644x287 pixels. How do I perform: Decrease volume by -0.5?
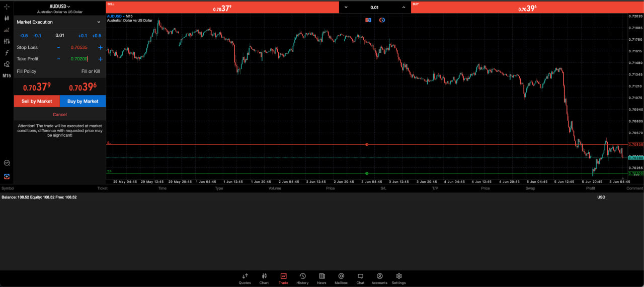pos(24,36)
